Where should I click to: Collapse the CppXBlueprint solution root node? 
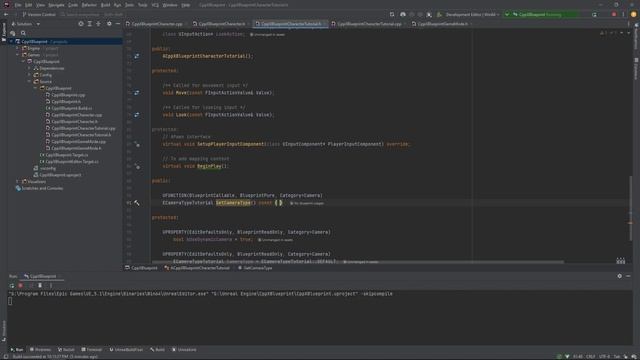point(11,42)
